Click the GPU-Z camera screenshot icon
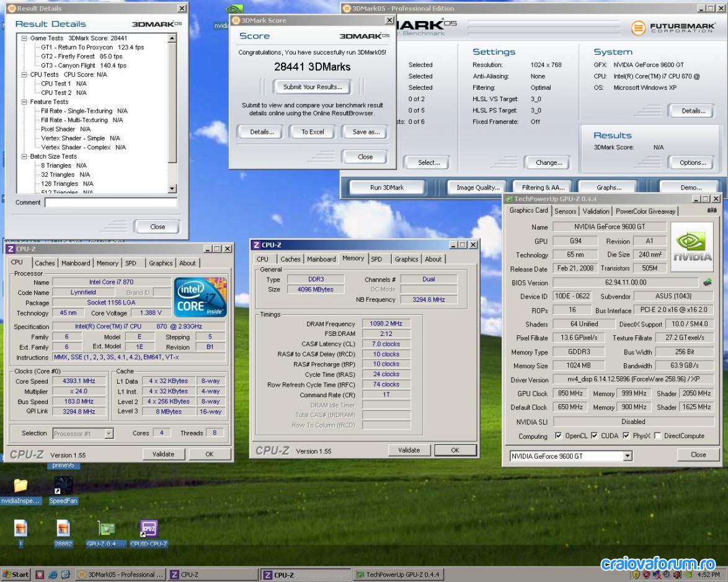Viewport: 728px width, 582px height. point(712,210)
